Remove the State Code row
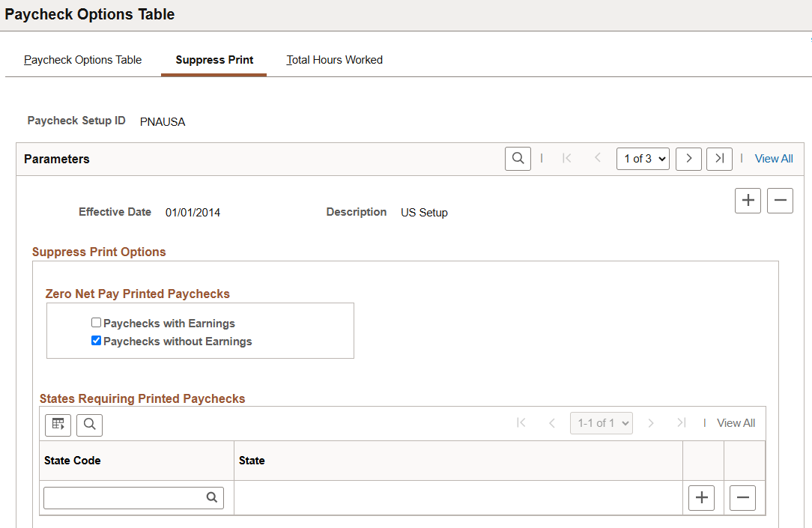This screenshot has width=812, height=528. coord(742,498)
